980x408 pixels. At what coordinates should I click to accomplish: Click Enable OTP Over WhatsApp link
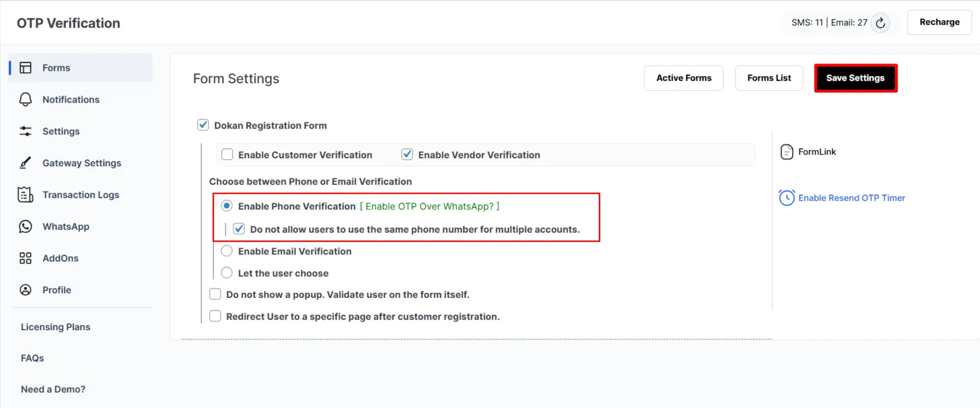(x=429, y=206)
